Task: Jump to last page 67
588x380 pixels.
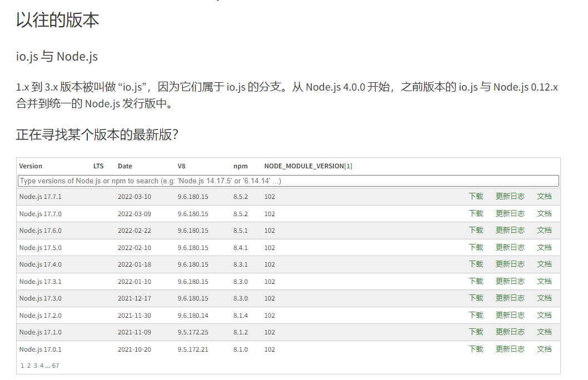Action: (56, 366)
